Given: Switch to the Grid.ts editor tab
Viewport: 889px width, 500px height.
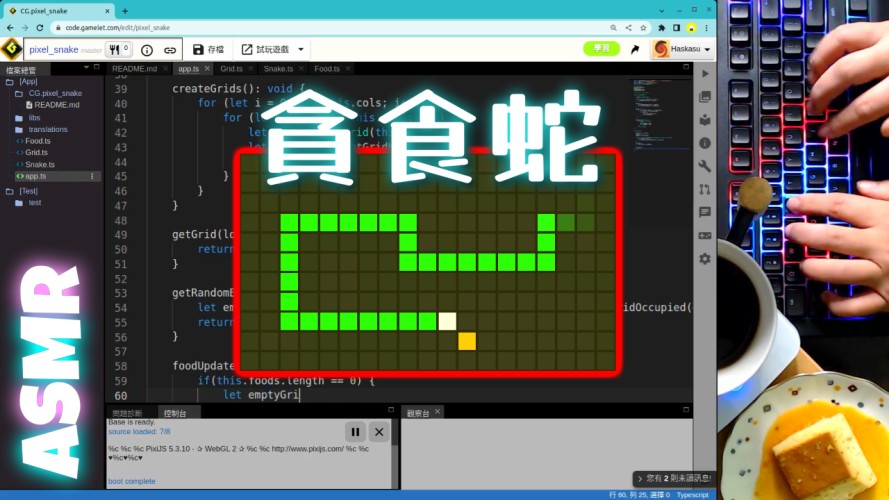Looking at the screenshot, I should (x=231, y=69).
